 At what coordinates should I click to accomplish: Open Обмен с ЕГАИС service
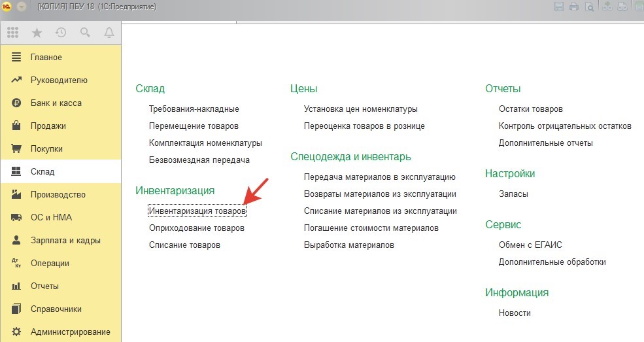(530, 245)
